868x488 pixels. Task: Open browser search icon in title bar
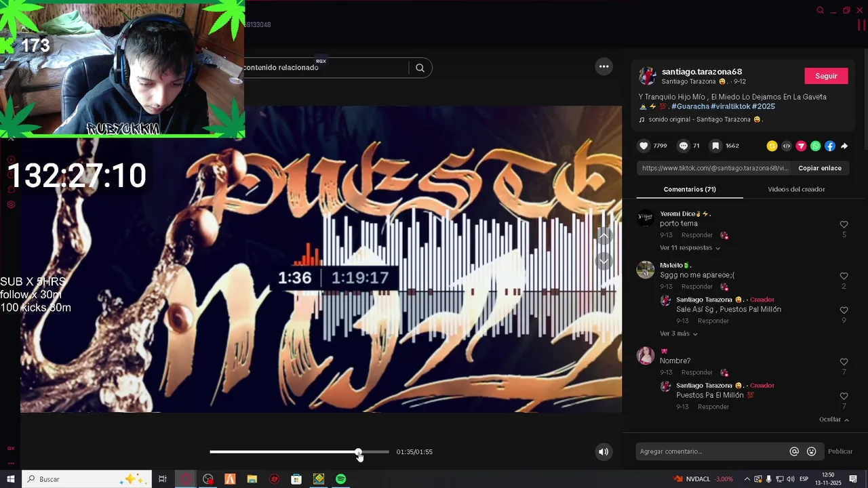[x=820, y=10]
